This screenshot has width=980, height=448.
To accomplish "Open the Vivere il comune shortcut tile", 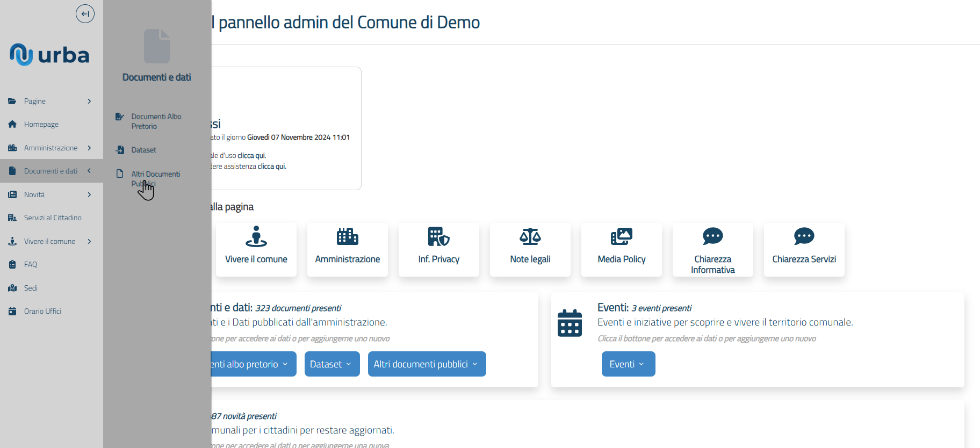I will pos(256,250).
